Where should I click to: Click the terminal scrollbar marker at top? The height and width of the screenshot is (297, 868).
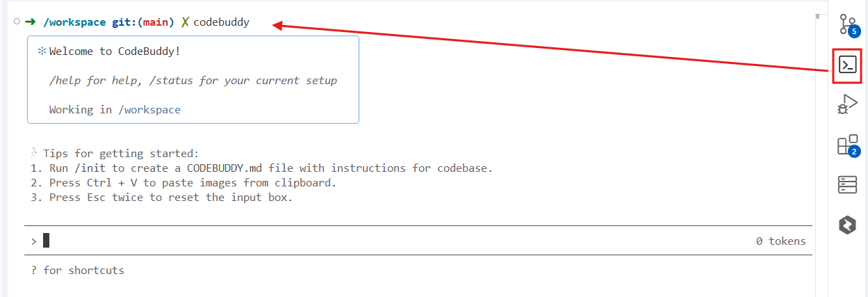(817, 16)
